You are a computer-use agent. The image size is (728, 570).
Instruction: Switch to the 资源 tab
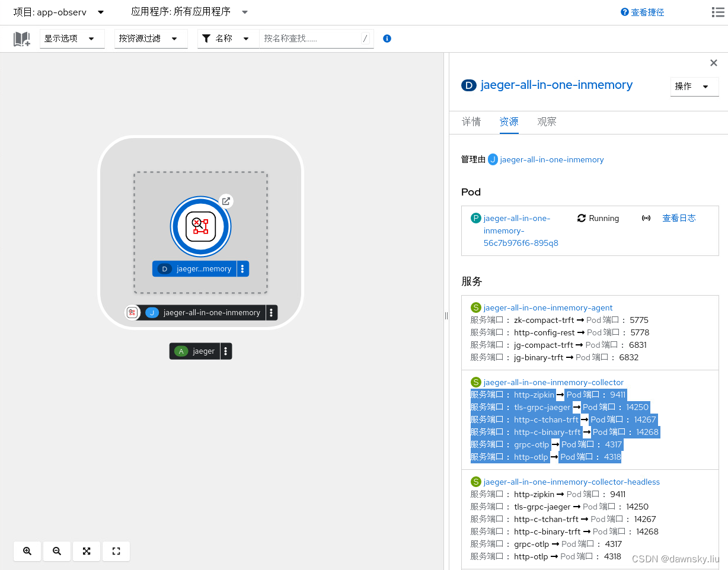[509, 122]
